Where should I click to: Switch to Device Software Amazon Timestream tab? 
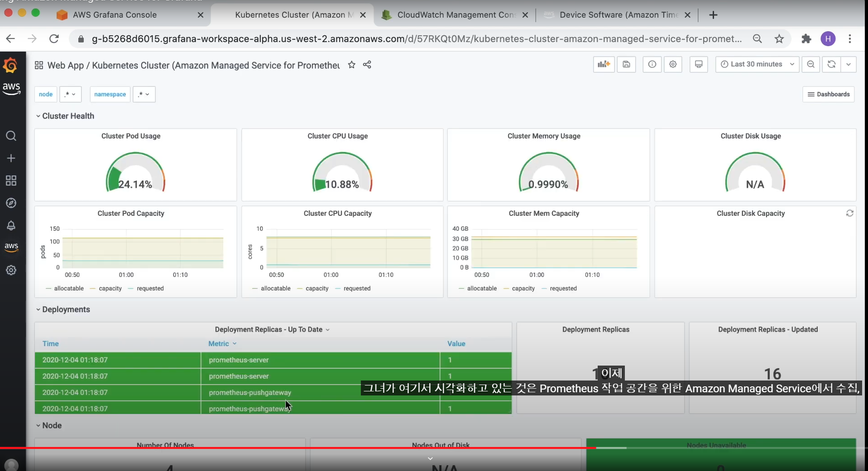pyautogui.click(x=618, y=15)
